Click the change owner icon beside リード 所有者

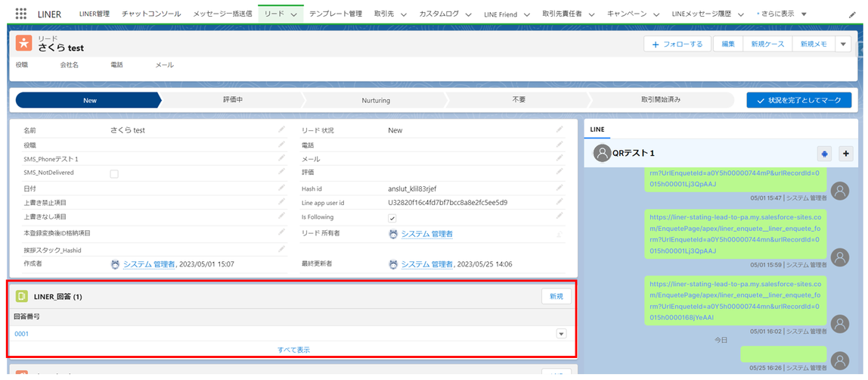pyautogui.click(x=560, y=234)
